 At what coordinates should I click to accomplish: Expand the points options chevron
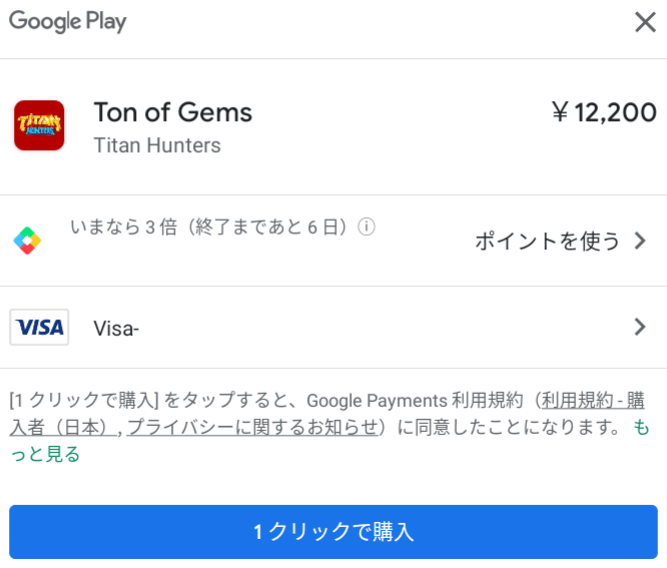click(x=642, y=241)
